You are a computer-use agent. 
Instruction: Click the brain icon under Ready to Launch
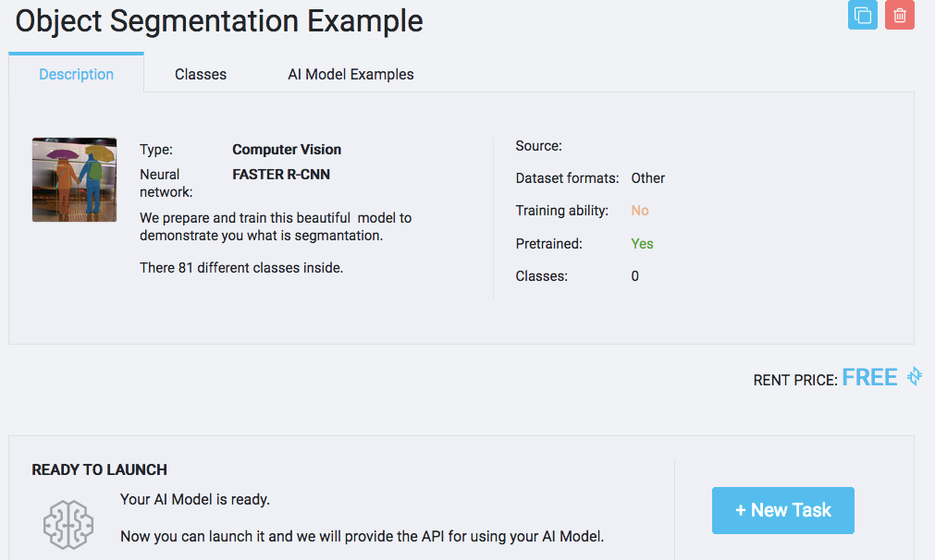pos(68,524)
